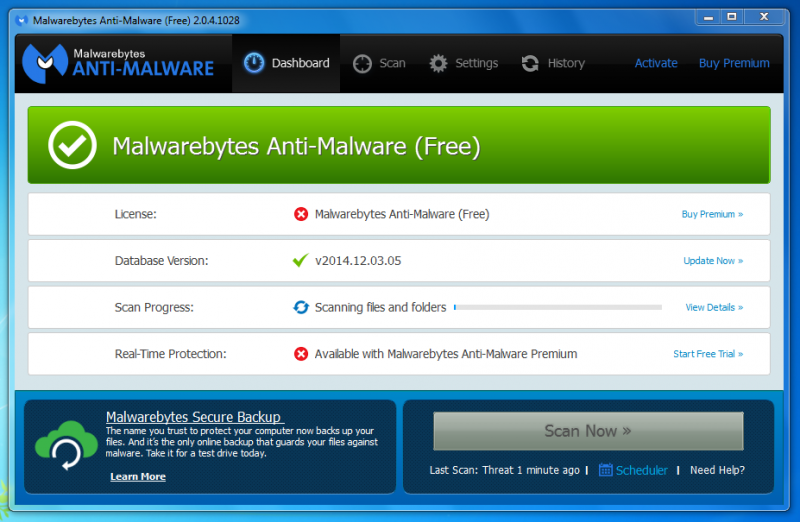Click Buy Premium in the top navigation
The image size is (800, 522).
point(734,63)
